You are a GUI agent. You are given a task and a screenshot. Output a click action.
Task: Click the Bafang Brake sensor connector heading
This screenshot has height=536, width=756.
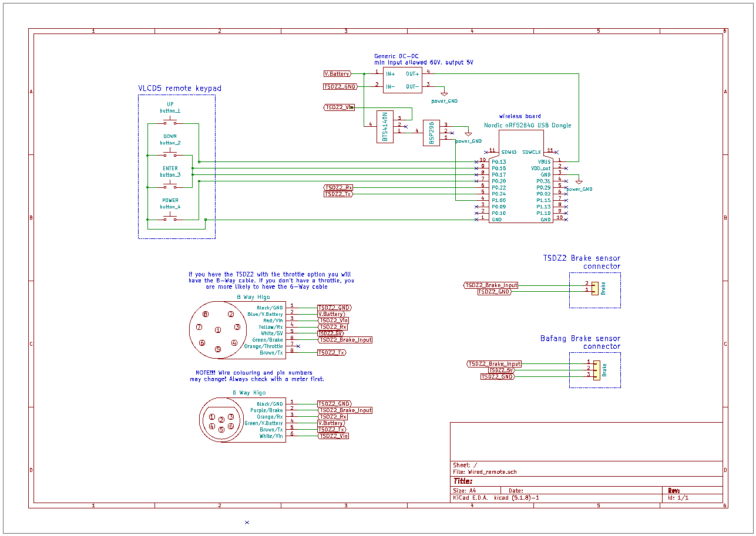(580, 342)
